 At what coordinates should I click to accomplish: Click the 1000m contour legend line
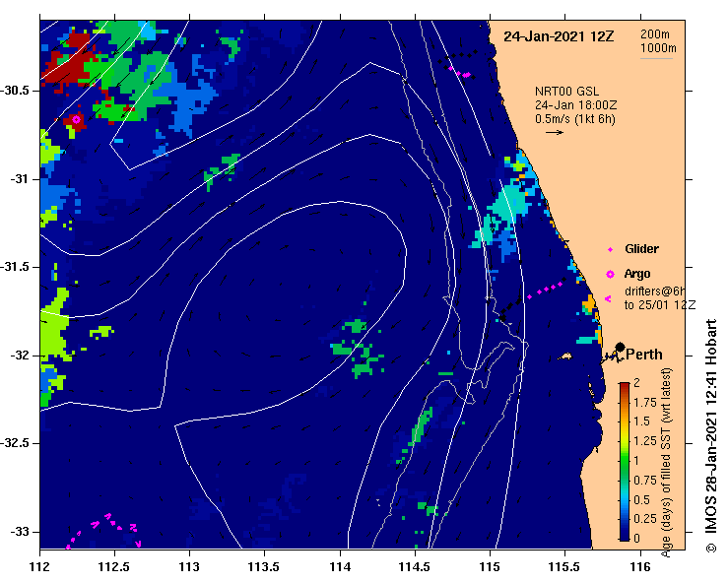(x=656, y=58)
